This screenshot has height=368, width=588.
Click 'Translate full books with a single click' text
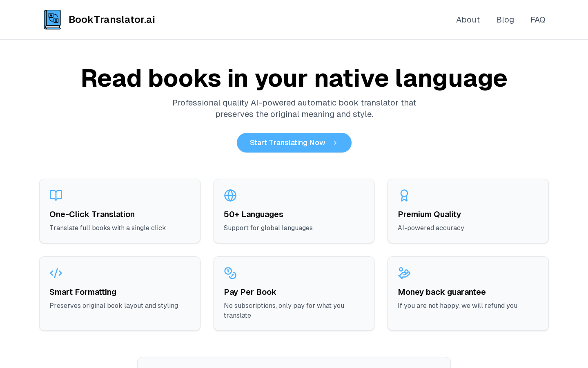(x=108, y=228)
